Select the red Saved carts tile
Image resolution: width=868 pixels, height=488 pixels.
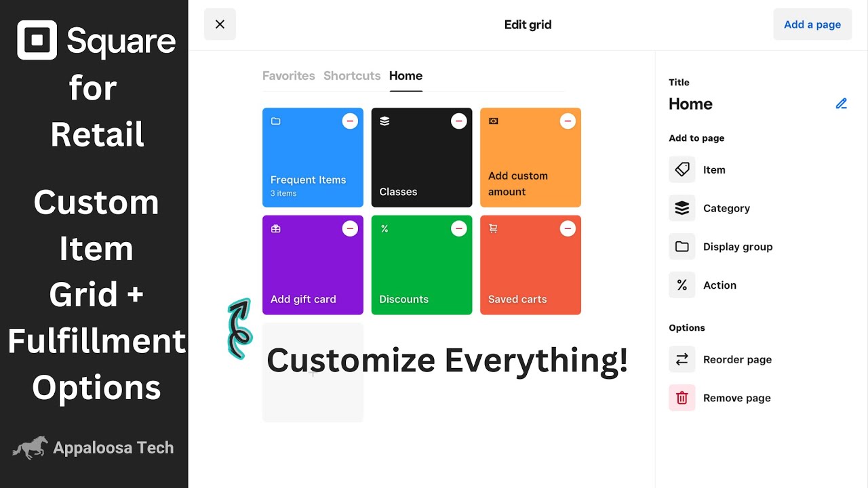[530, 265]
